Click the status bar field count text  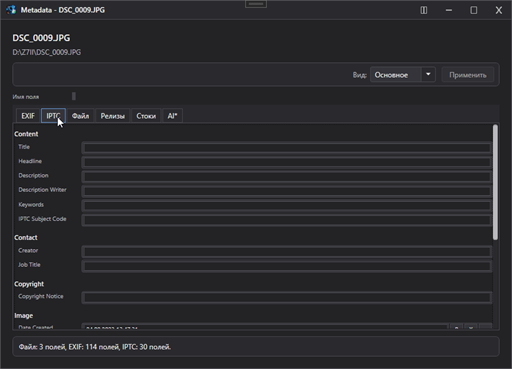(95, 347)
